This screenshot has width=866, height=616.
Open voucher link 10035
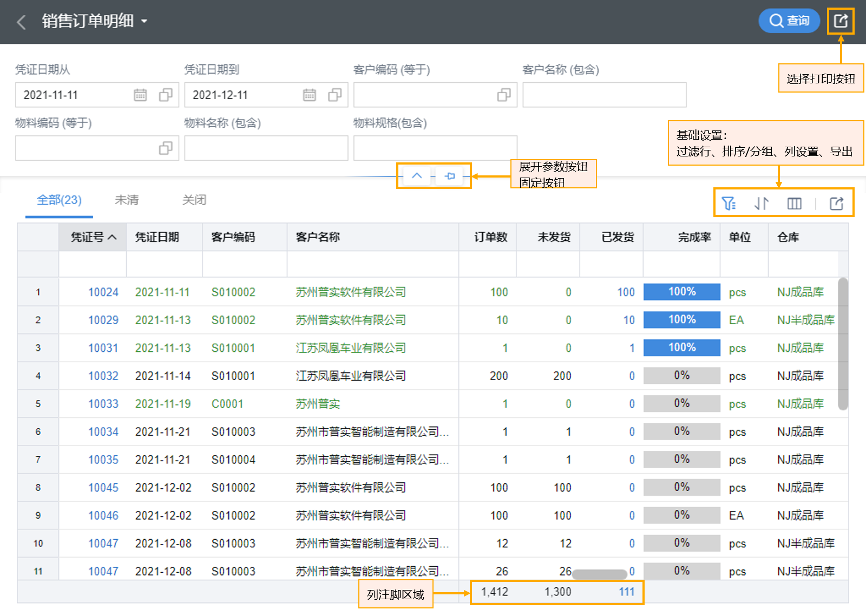(103, 460)
